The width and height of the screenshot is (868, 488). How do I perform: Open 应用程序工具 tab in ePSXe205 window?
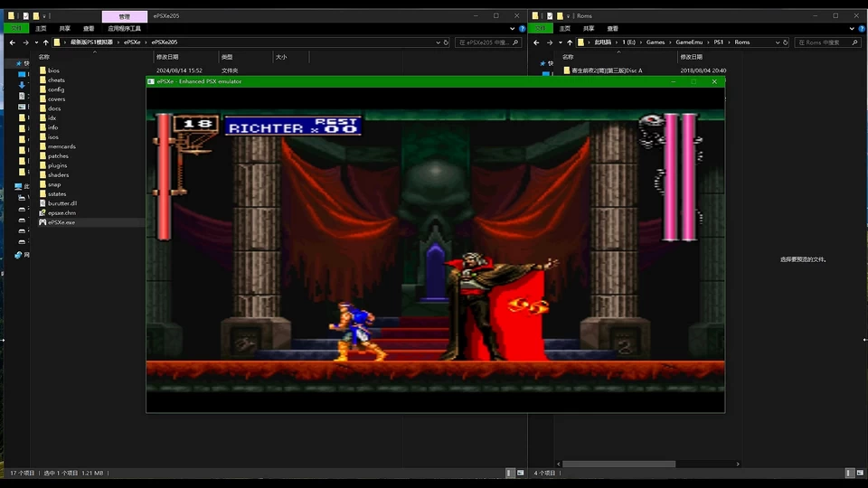click(124, 29)
